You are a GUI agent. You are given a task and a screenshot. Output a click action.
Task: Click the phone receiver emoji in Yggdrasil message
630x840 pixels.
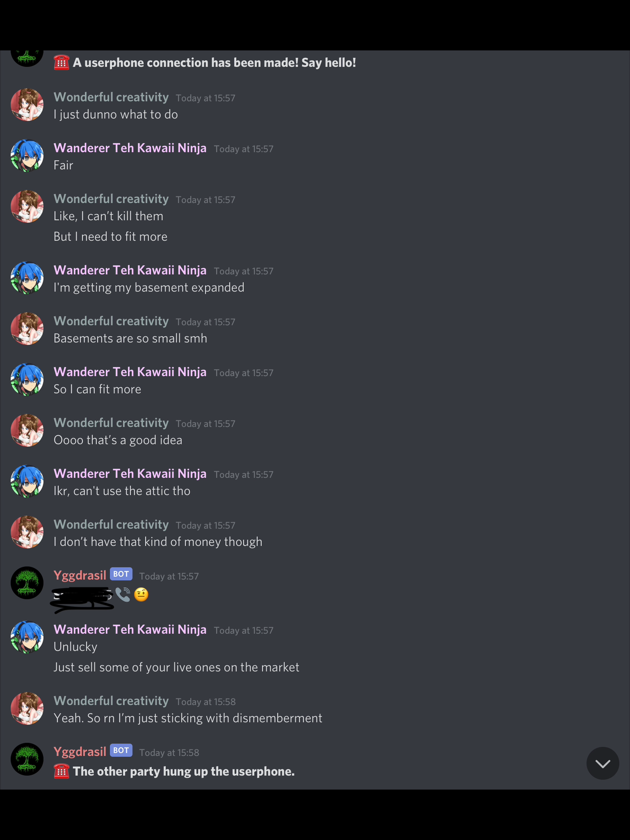pyautogui.click(x=123, y=594)
